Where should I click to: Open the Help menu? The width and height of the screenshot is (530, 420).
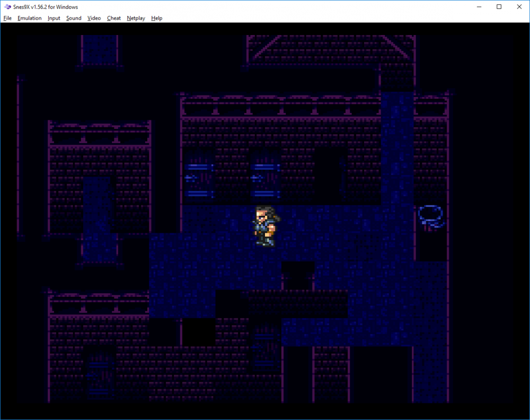pyautogui.click(x=156, y=18)
